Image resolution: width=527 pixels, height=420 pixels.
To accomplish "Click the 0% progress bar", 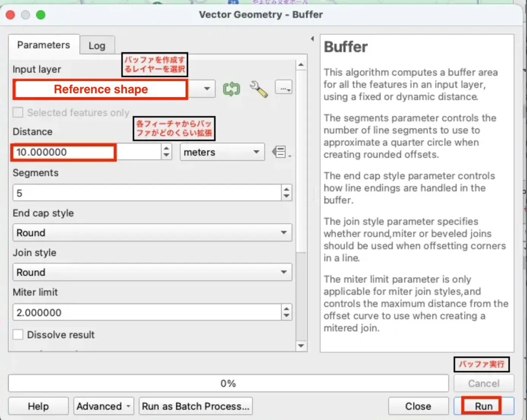I will click(x=229, y=383).
